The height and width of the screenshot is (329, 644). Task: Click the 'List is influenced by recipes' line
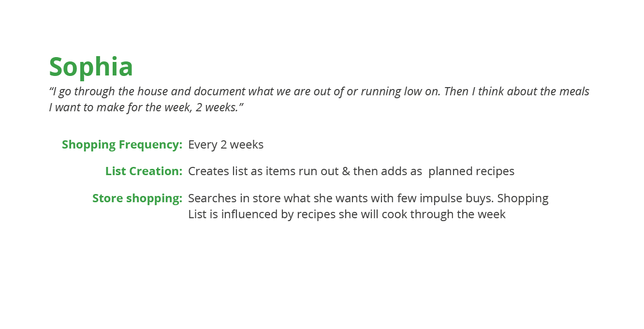pos(347,214)
